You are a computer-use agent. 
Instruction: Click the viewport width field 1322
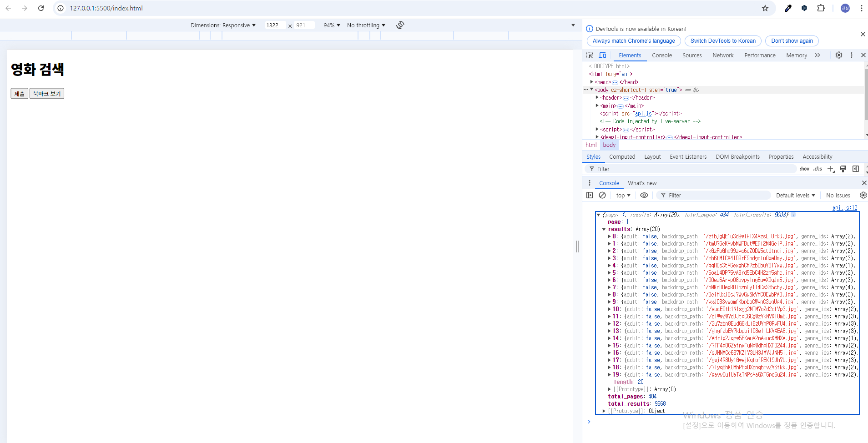point(275,25)
